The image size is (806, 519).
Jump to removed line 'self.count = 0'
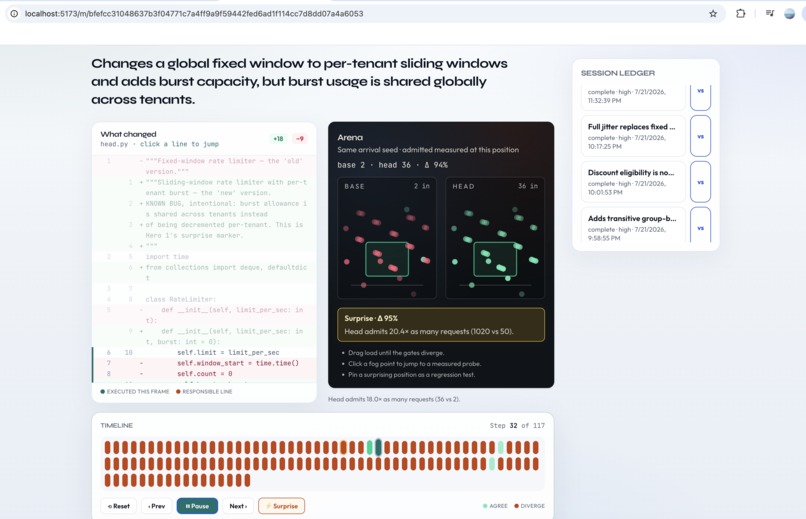click(205, 374)
